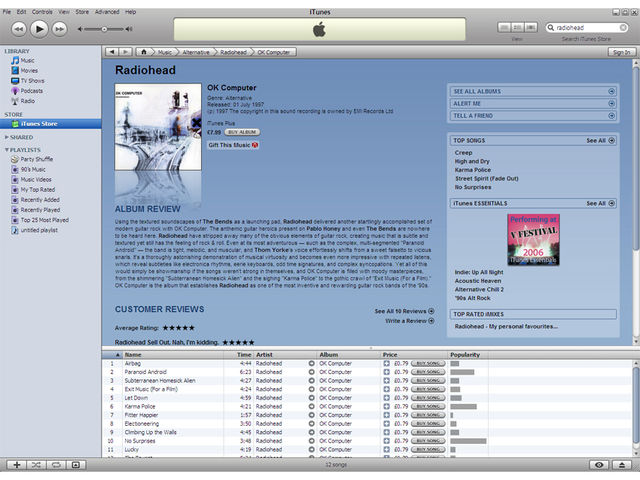Image resolution: width=640 pixels, height=480 pixels.
Task: Click Radiohead in the breadcrumb
Action: coord(233,52)
